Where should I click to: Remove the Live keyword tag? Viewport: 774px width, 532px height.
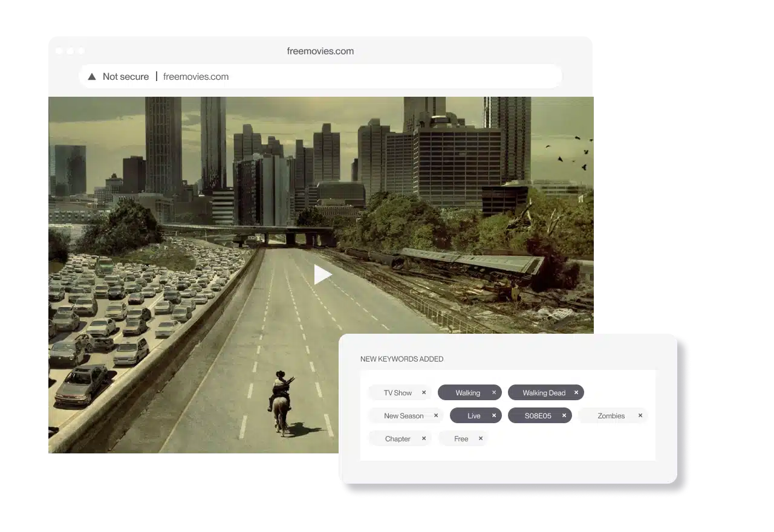coord(494,415)
